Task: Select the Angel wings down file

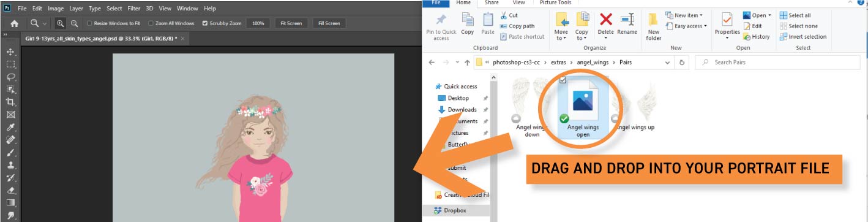Action: (x=532, y=108)
